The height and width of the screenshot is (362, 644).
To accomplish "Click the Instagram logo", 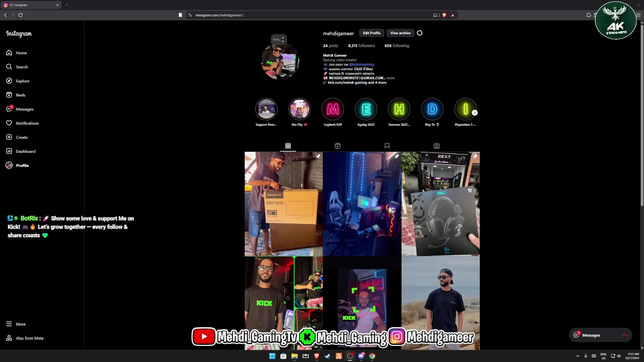I will pos(19,34).
